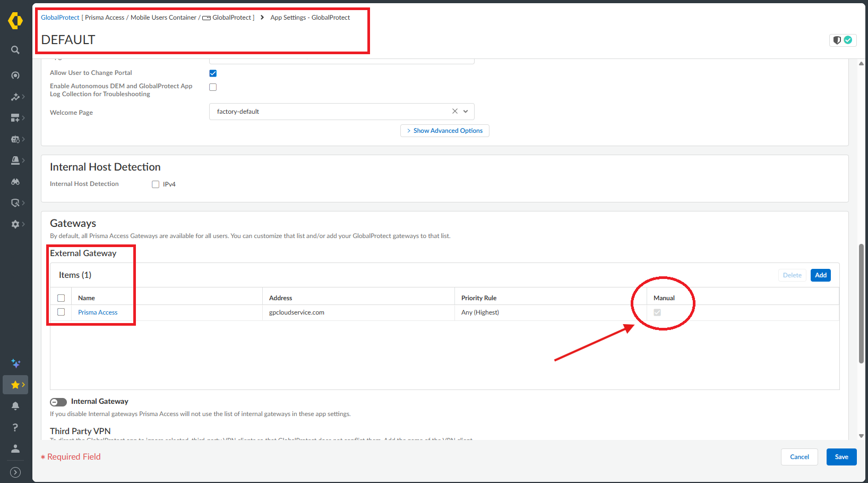Image resolution: width=868 pixels, height=483 pixels.
Task: Open the sidebar calendar-with-shield icon
Action: [15, 139]
